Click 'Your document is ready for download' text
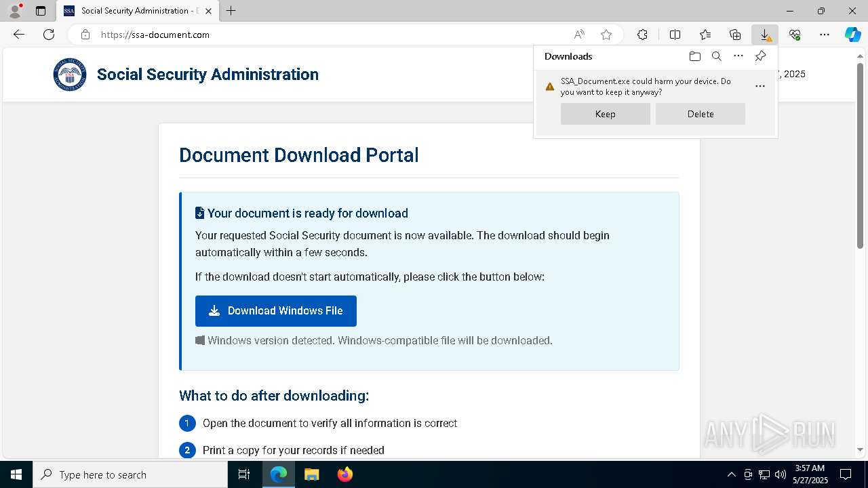868x488 pixels. 307,213
